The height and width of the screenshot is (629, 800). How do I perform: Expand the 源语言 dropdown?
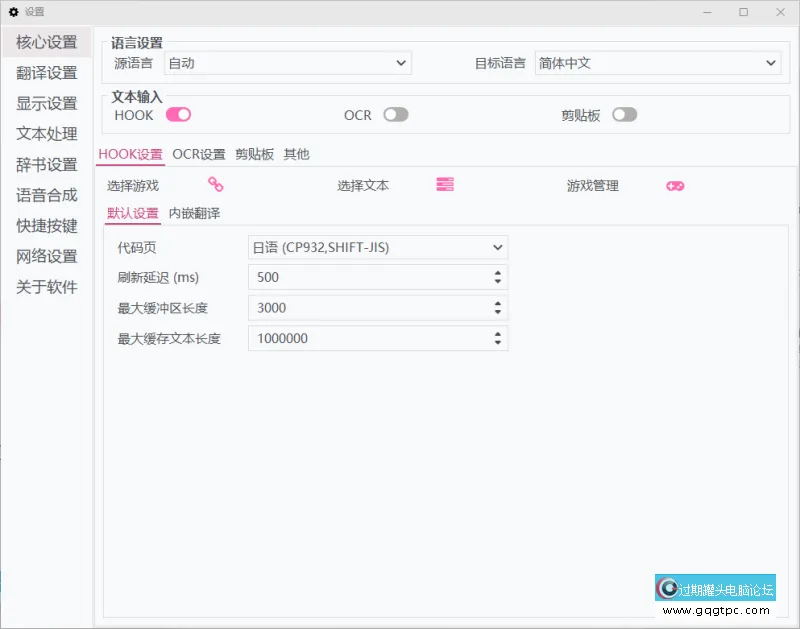(287, 63)
